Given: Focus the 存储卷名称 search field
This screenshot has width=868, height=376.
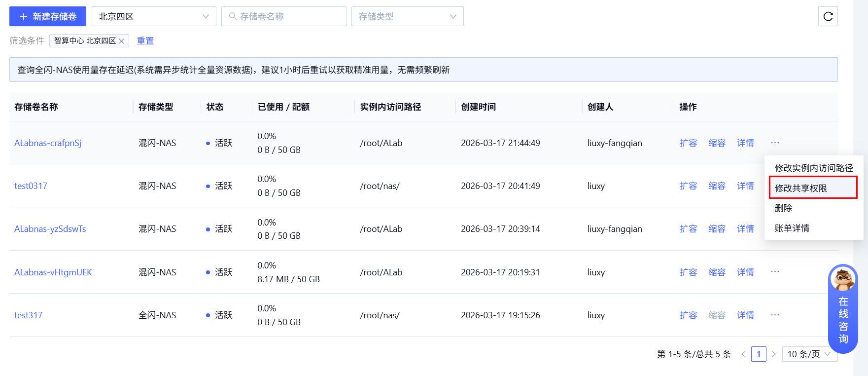Looking at the screenshot, I should 284,16.
